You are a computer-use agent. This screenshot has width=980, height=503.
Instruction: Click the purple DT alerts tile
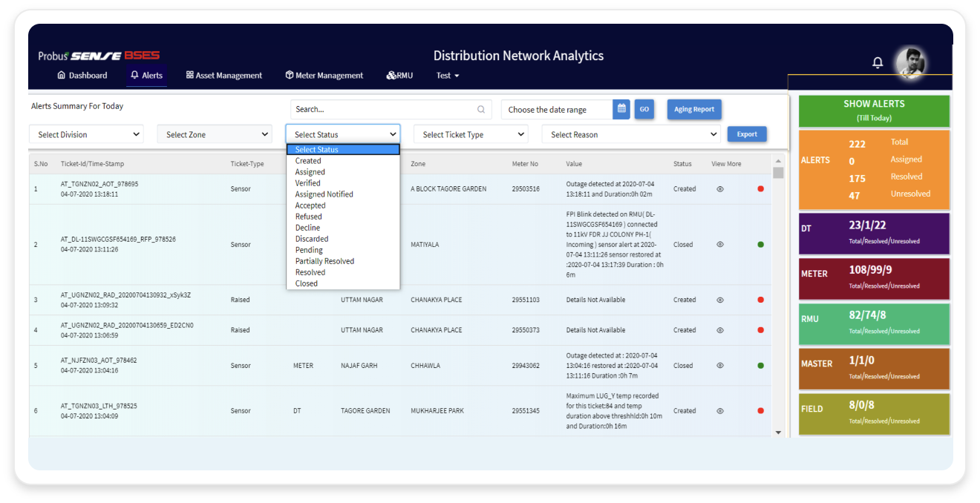(x=874, y=234)
